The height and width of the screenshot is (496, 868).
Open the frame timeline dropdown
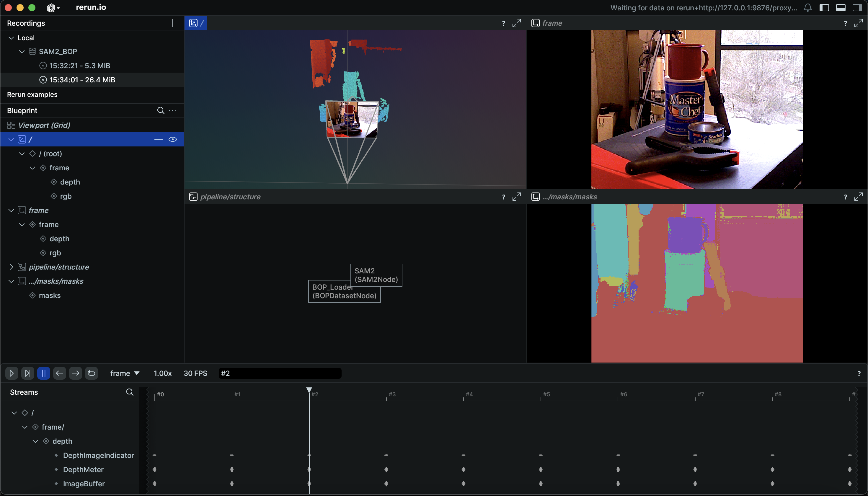tap(125, 373)
